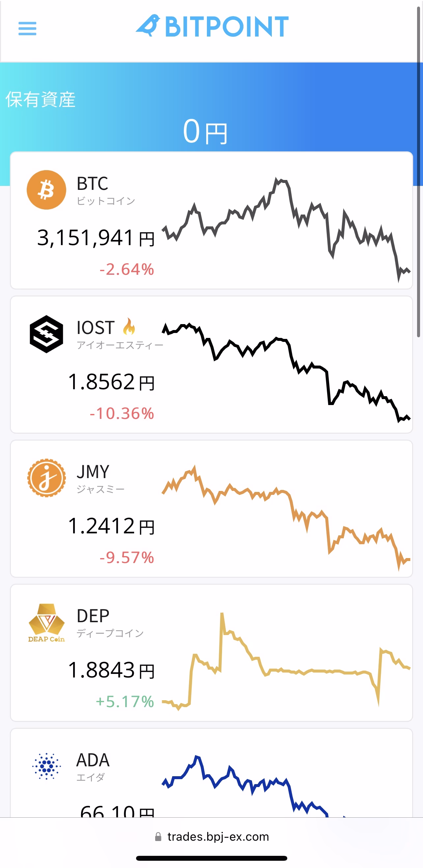Open the IOST price chart
This screenshot has height=868, width=423.
286,373
